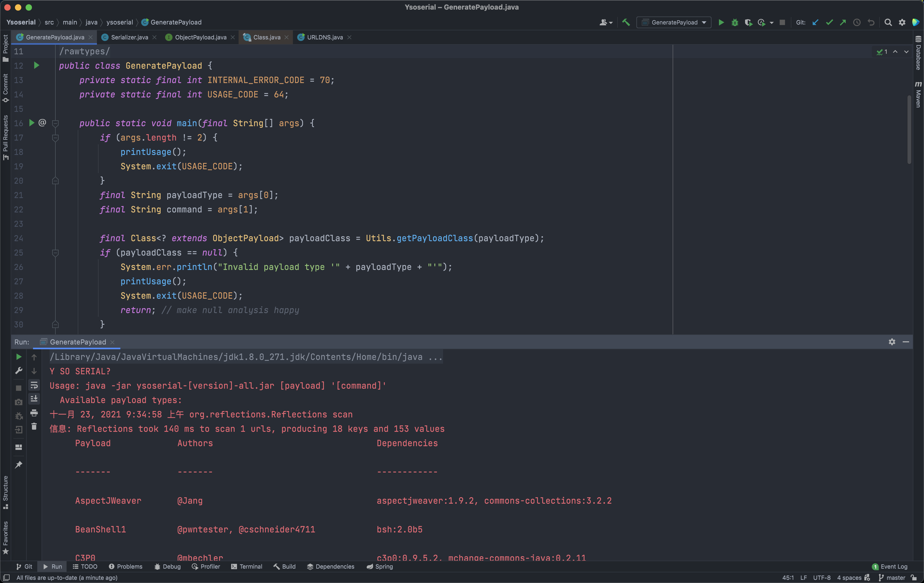Hide the Run tool window

(906, 341)
